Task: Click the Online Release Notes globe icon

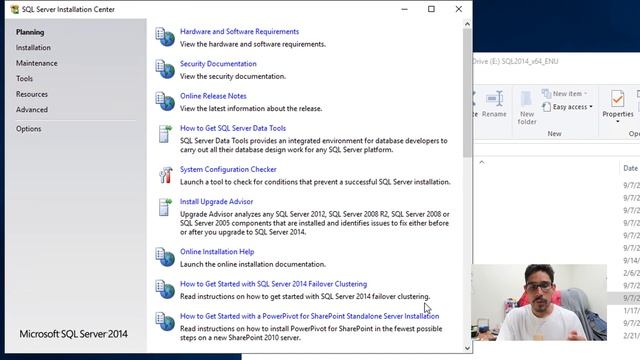Action: (x=165, y=102)
